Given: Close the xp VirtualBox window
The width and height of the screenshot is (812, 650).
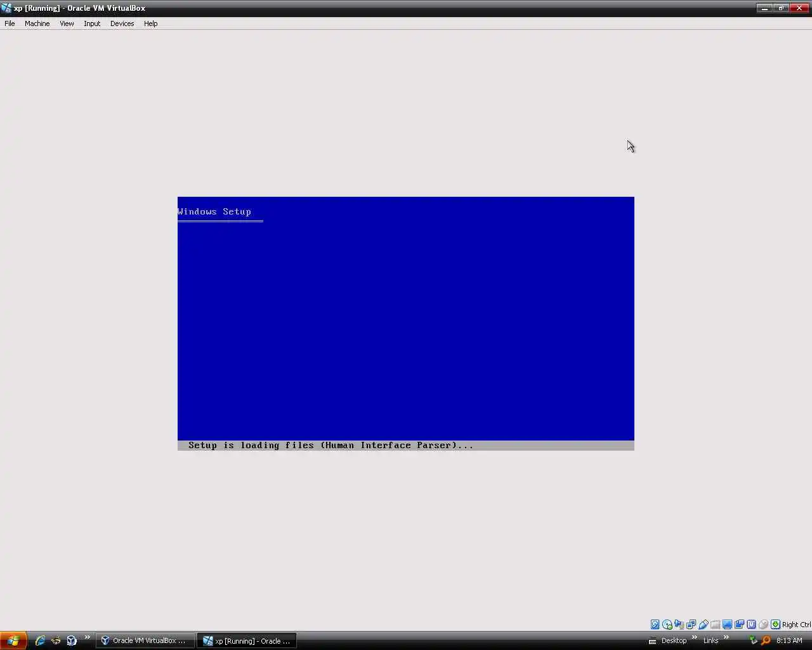Looking at the screenshot, I should click(x=799, y=8).
